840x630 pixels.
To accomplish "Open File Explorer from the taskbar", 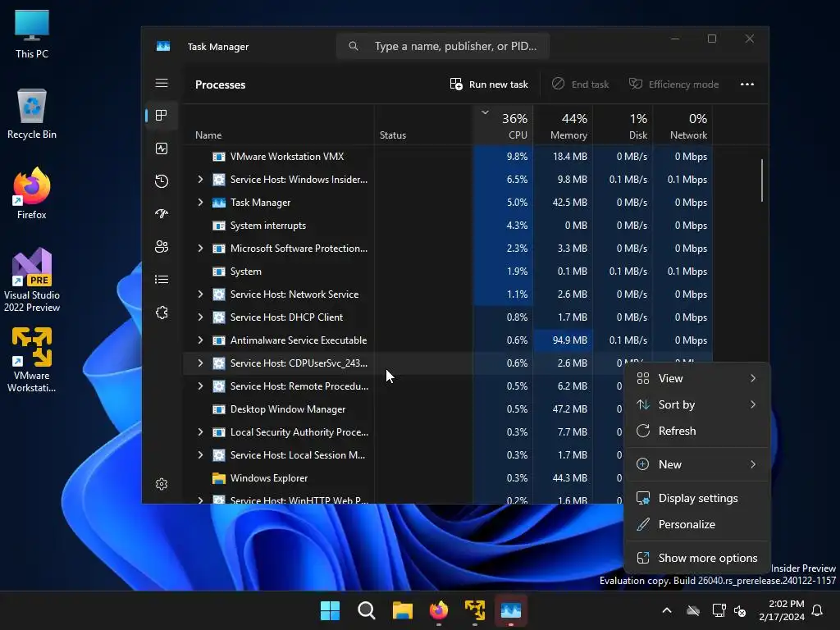I will pyautogui.click(x=402, y=610).
